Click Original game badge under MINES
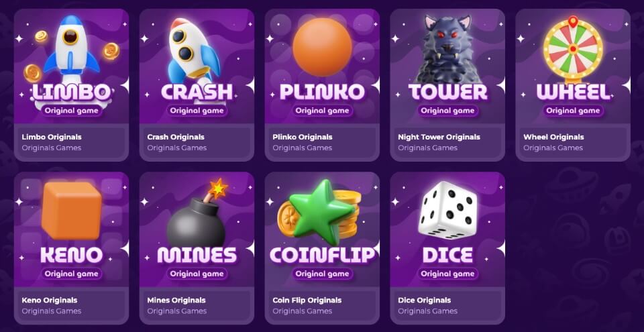Image resolution: width=644 pixels, height=332 pixels. (197, 274)
